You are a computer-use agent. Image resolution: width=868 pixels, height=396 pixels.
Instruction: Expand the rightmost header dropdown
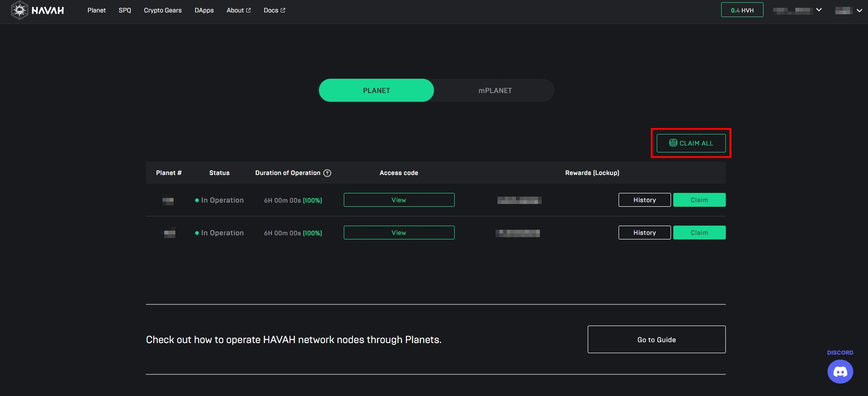849,10
